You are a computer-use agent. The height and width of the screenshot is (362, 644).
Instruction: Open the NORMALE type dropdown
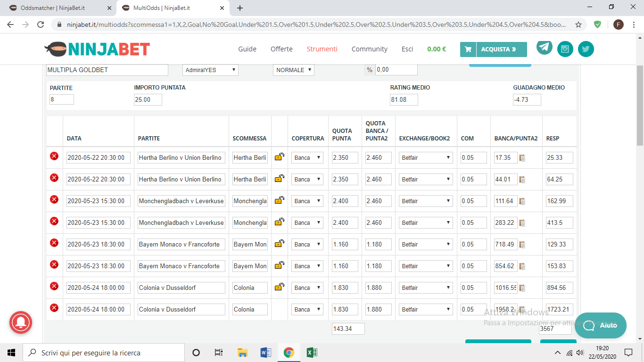tap(293, 70)
